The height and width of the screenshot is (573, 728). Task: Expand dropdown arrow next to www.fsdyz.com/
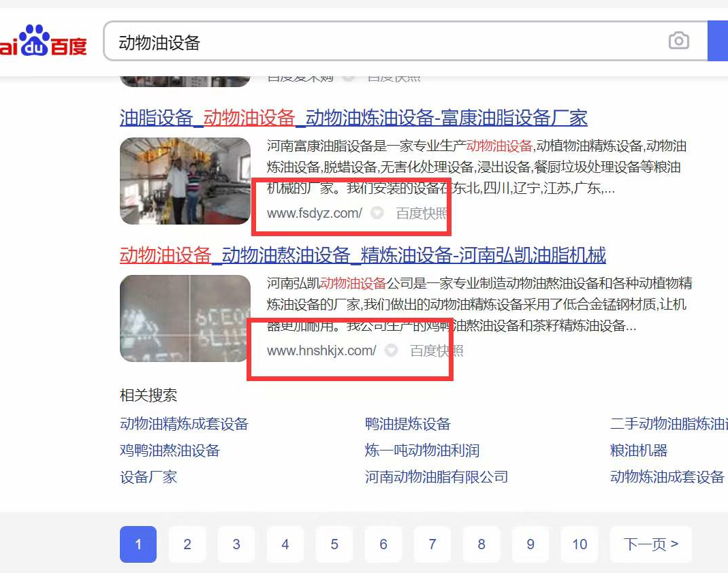[377, 213]
